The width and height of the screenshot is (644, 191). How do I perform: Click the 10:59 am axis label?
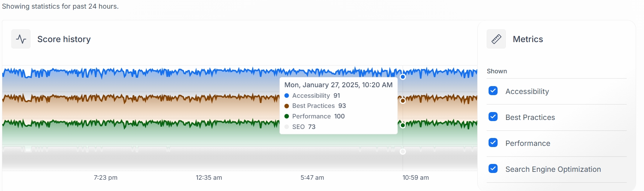(x=416, y=177)
